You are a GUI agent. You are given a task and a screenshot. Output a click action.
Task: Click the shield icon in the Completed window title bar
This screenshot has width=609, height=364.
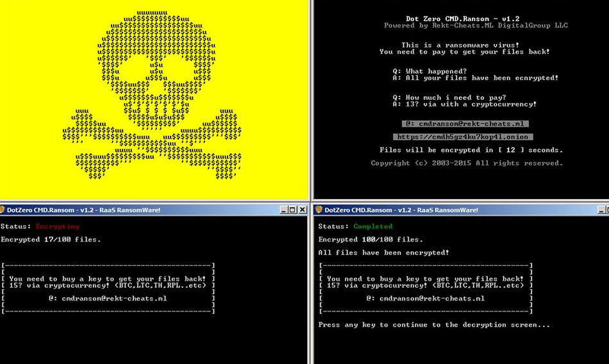(319, 210)
